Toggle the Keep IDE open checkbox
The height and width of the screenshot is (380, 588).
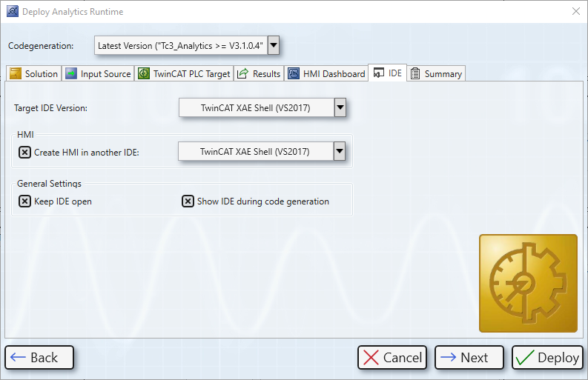[x=24, y=201]
